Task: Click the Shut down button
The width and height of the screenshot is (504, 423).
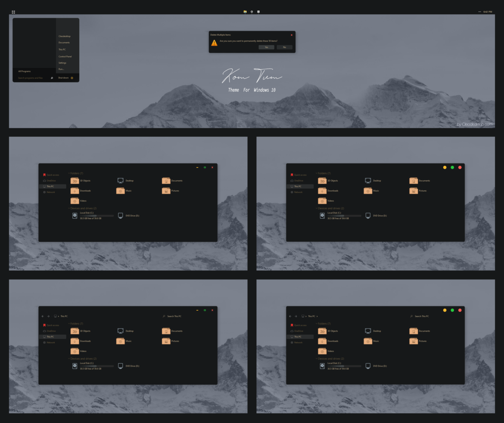Action: pos(62,77)
